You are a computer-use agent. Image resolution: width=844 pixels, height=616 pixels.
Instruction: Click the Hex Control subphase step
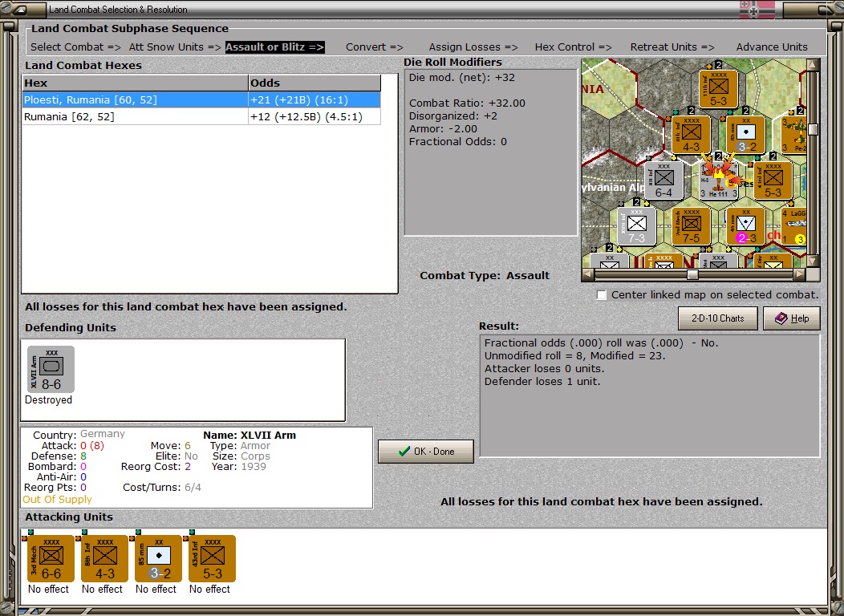573,47
